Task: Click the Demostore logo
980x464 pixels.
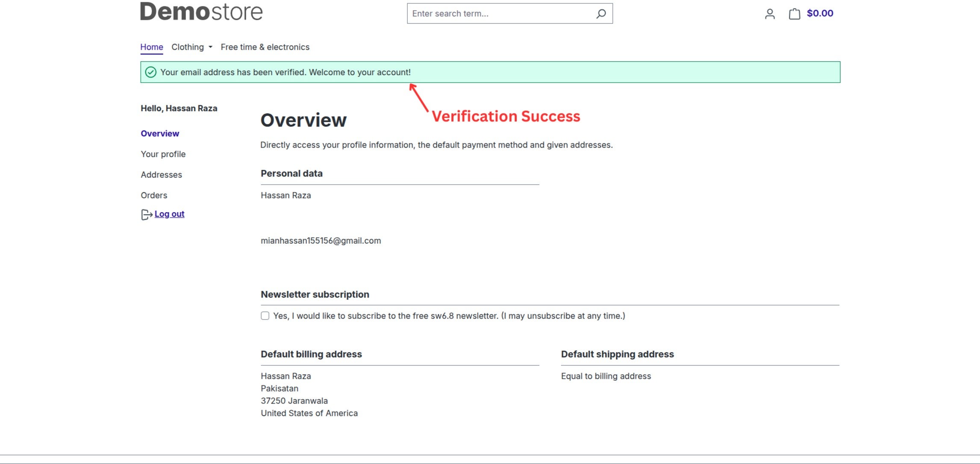Action: [201, 12]
